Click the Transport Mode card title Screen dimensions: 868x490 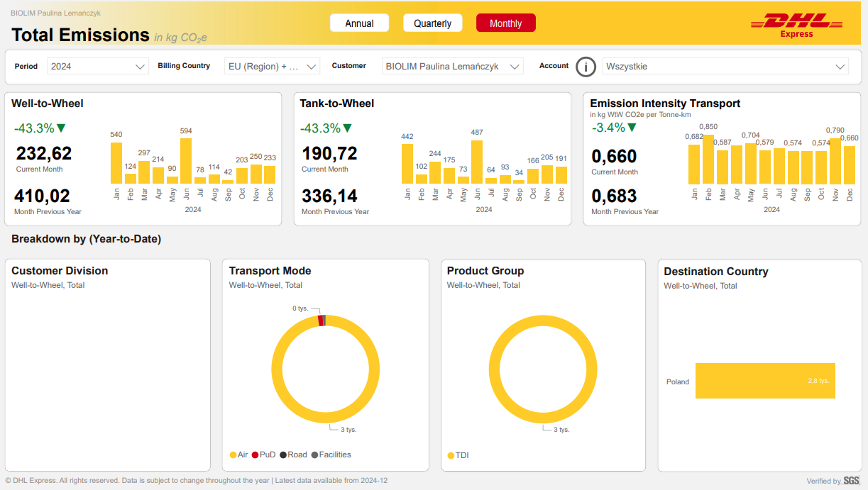(270, 271)
